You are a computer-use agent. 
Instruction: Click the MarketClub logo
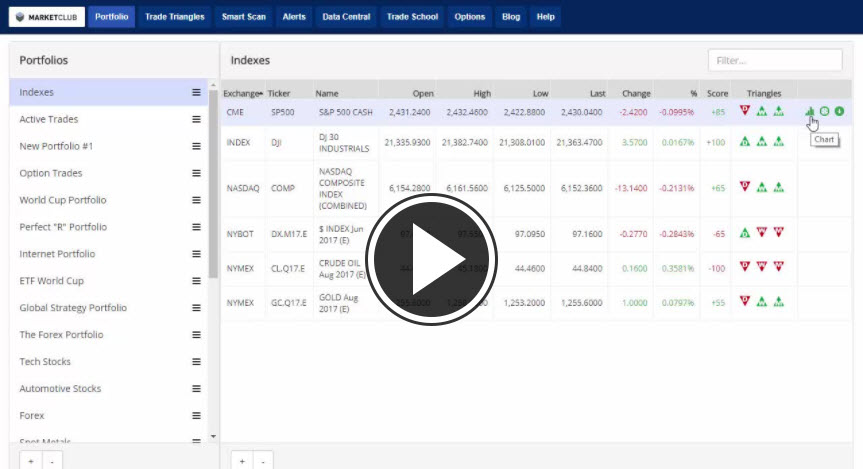point(47,17)
